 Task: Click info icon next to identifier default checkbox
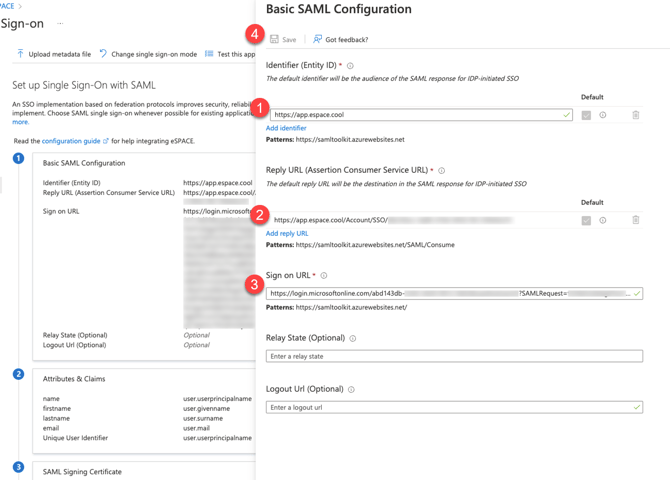pyautogui.click(x=603, y=115)
